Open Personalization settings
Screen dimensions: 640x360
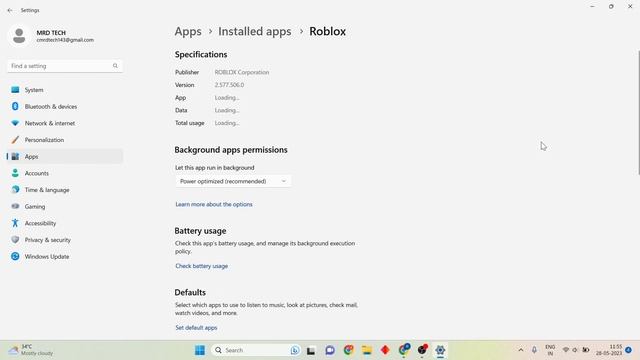(65, 140)
